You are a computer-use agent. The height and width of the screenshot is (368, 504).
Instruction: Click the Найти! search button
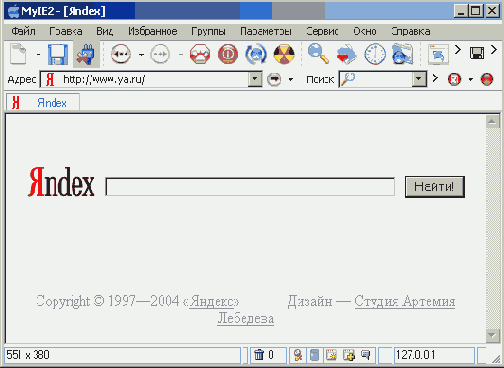click(435, 187)
